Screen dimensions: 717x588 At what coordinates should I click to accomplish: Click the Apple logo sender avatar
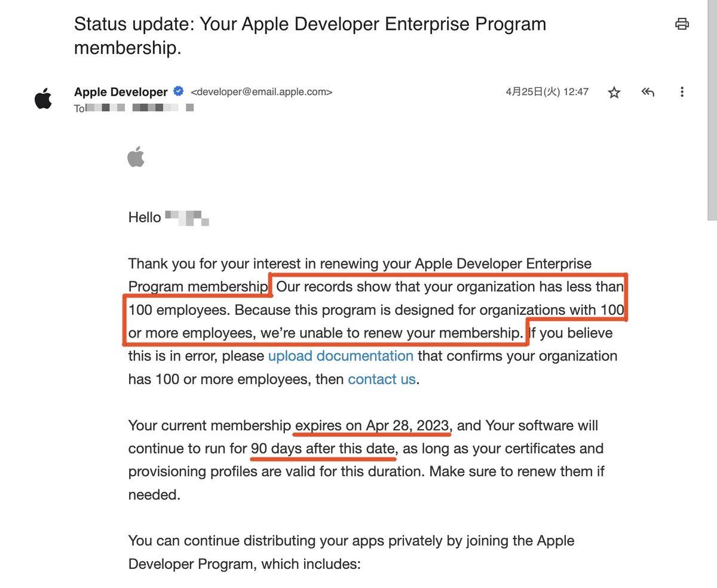43,99
